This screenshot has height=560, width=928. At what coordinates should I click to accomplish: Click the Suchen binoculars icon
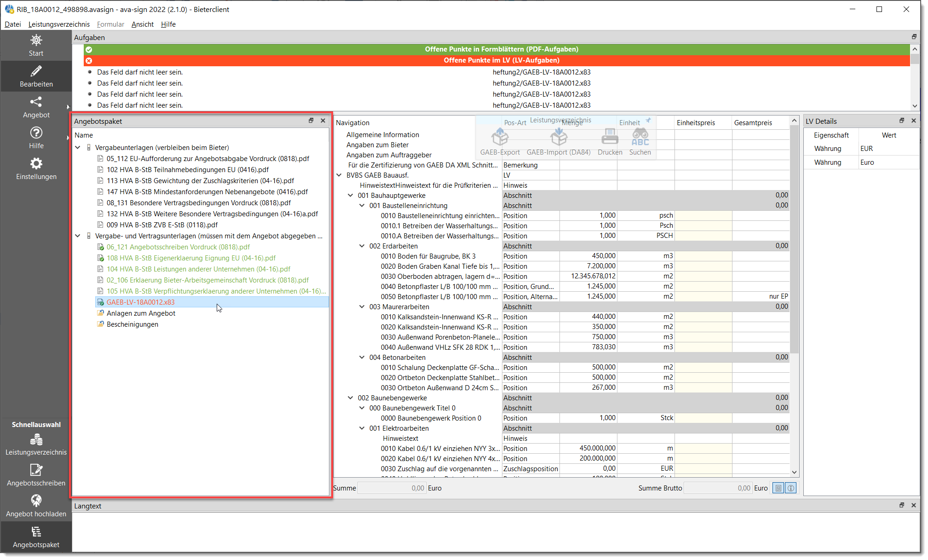(640, 137)
